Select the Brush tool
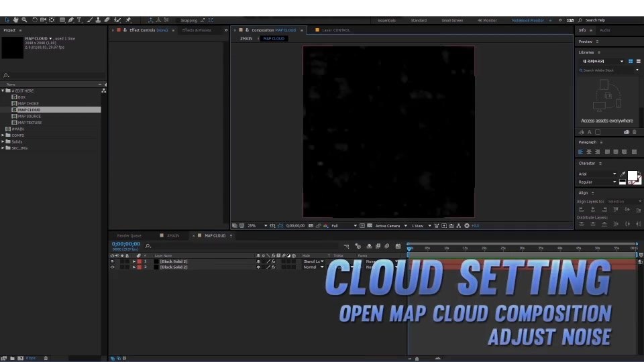644x362 pixels. (89, 19)
